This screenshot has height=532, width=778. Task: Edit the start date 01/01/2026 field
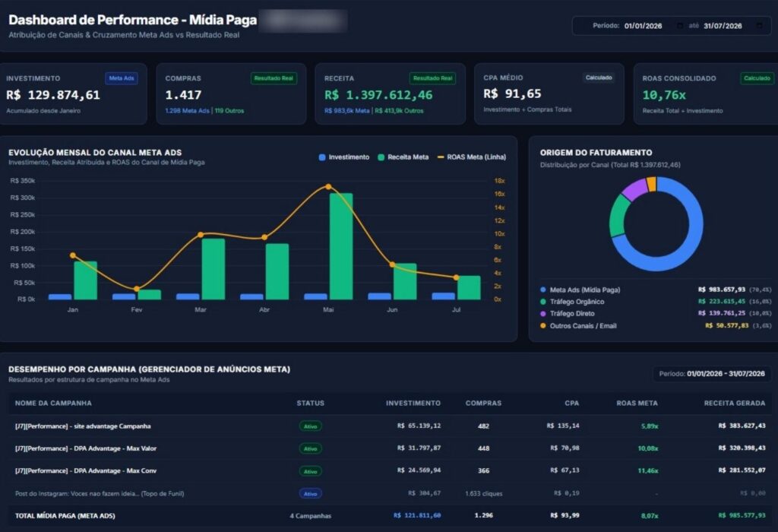point(643,26)
